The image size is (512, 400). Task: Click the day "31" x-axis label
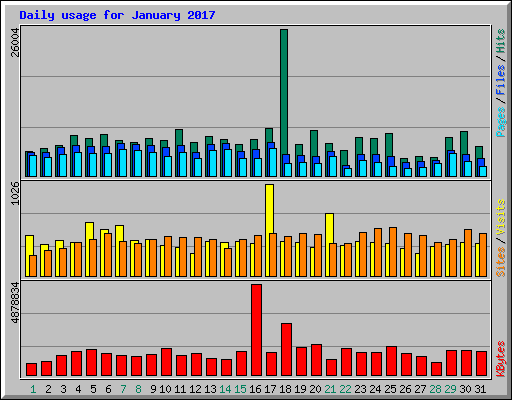tap(480, 389)
